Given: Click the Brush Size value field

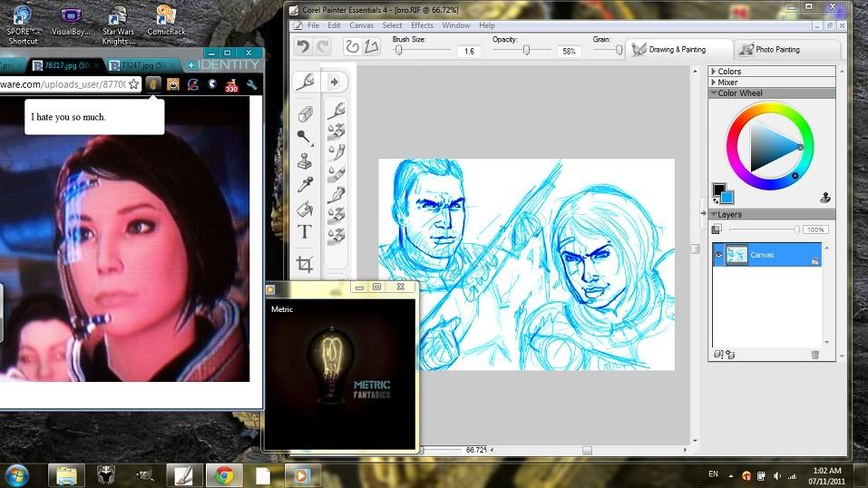Looking at the screenshot, I should click(x=469, y=52).
